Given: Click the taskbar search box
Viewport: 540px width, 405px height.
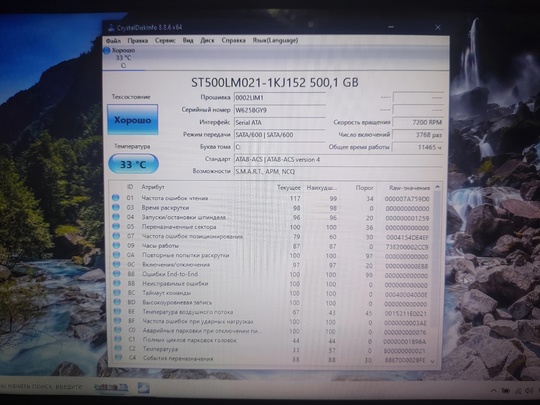Looking at the screenshot, I should 41,386.
